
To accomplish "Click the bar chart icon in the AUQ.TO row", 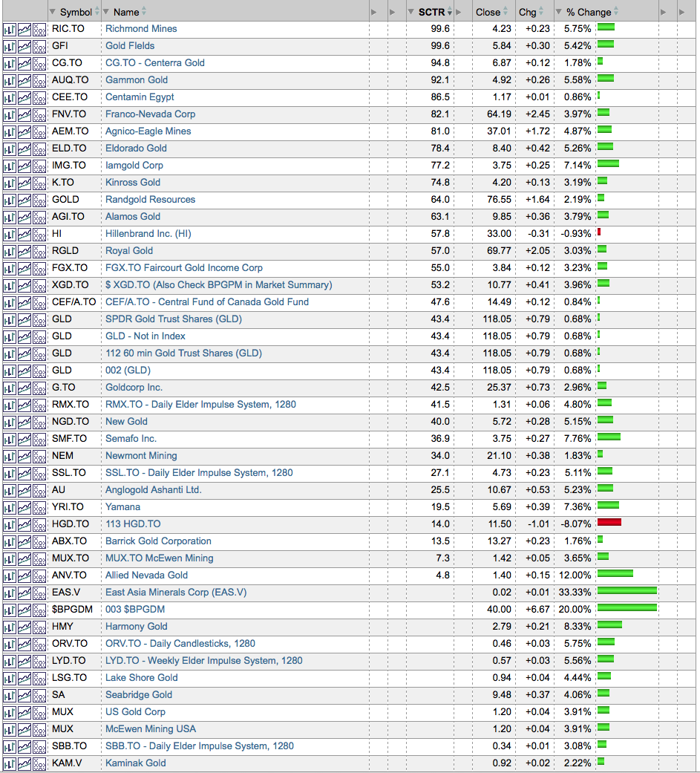I will coord(10,81).
